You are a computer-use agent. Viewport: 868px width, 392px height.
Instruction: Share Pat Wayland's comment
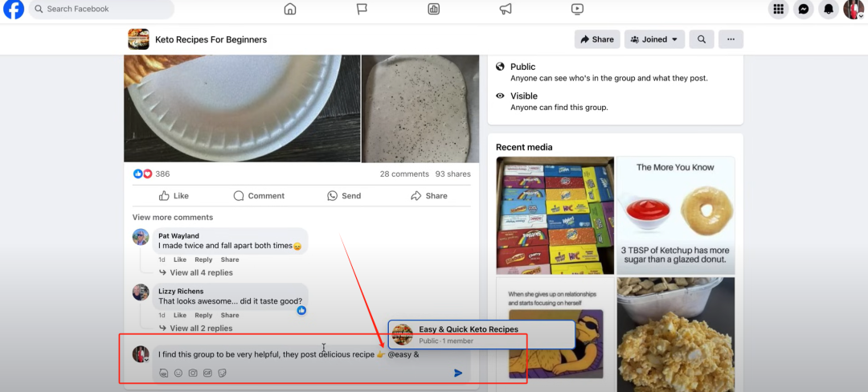[230, 259]
